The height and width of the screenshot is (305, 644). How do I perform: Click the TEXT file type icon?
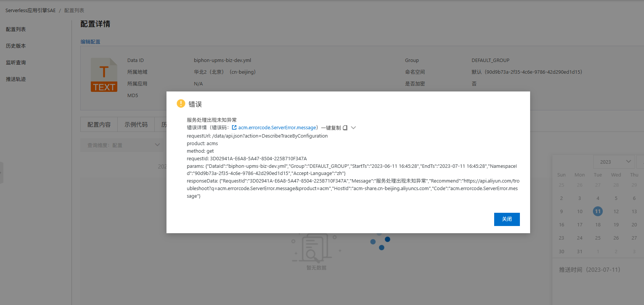[104, 75]
